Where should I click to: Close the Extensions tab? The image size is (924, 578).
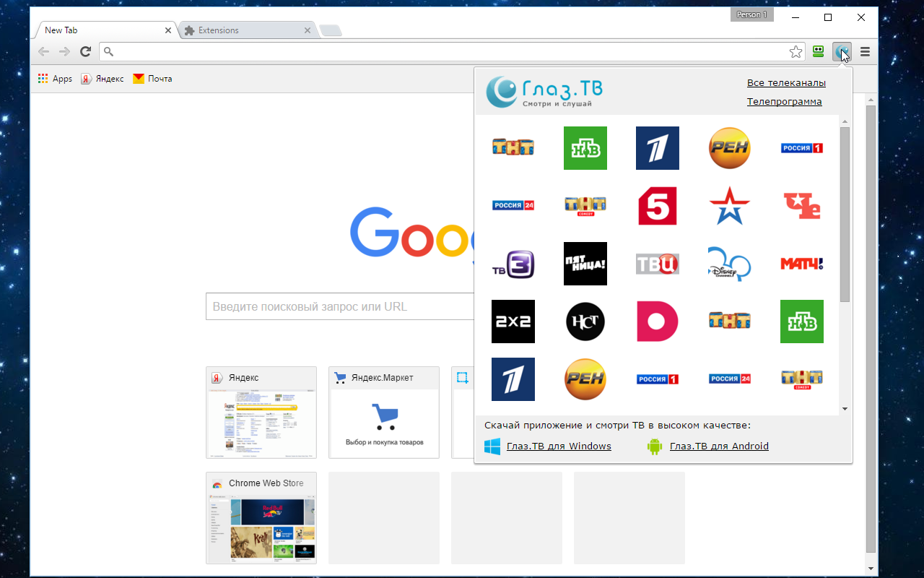[308, 30]
